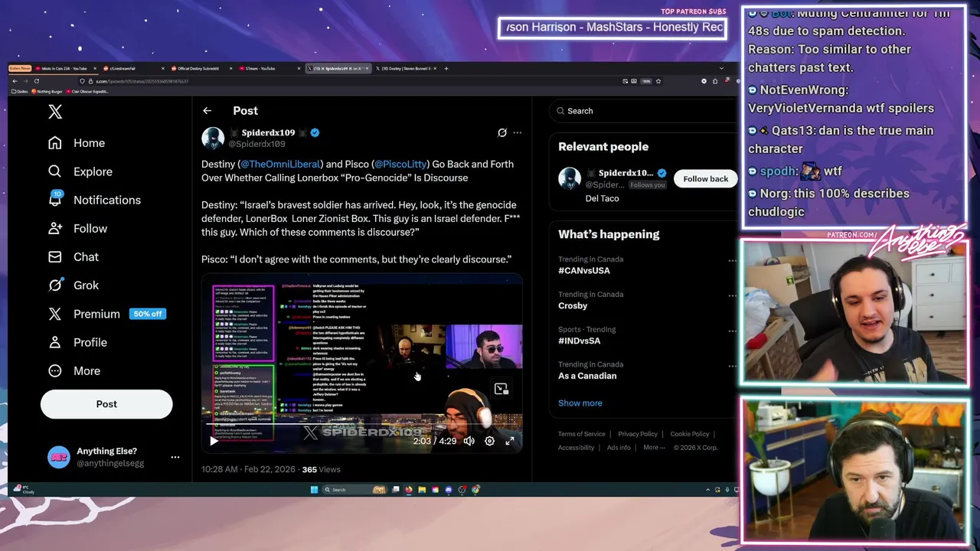This screenshot has width=980, height=551.
Task: Enter fullscreen on the video
Action: (510, 441)
